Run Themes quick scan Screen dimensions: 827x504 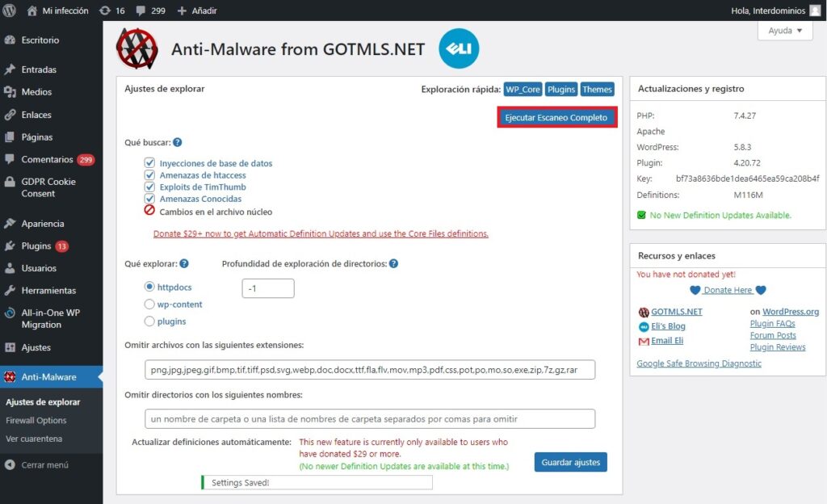point(597,90)
